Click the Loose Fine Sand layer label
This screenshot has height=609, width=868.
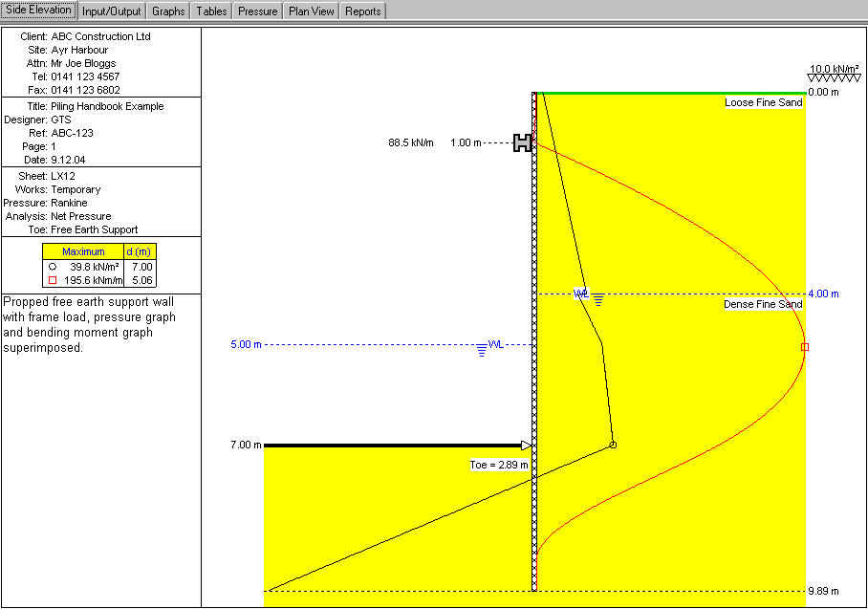pos(763,103)
